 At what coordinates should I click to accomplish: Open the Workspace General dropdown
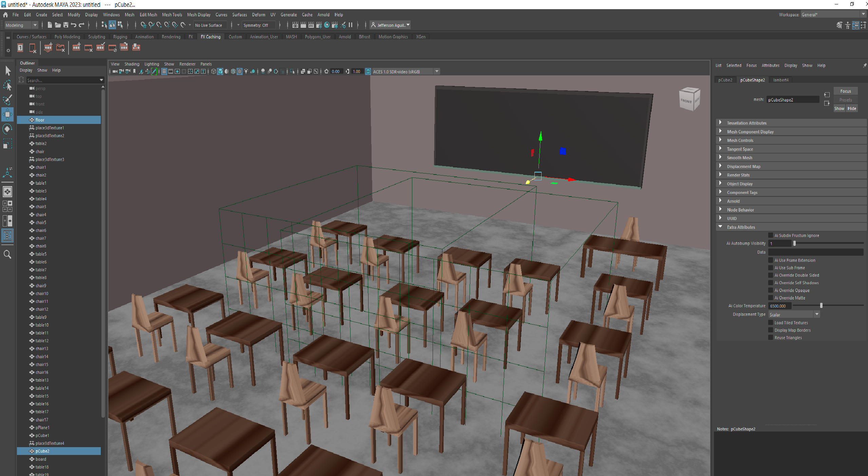point(833,14)
